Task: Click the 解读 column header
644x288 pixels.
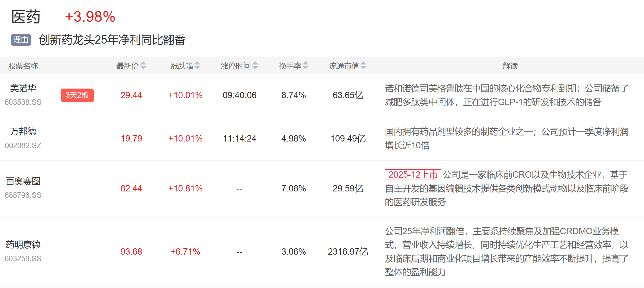Action: coord(510,66)
